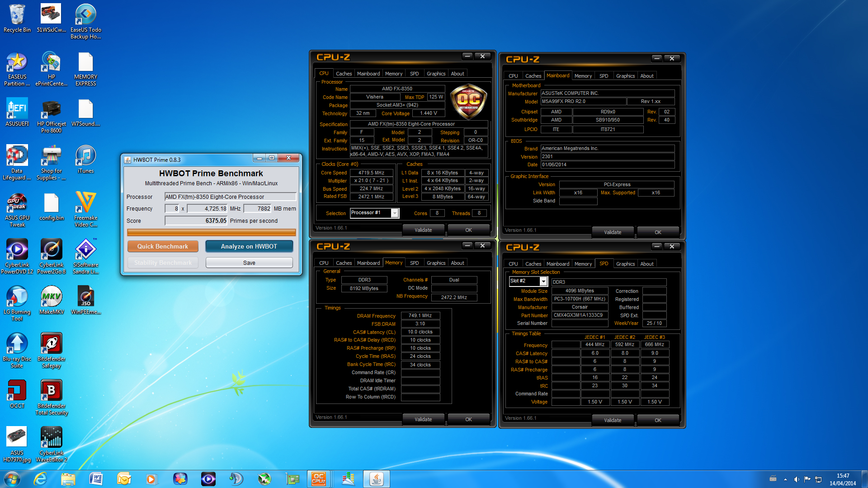Switch to Caches tab in CPU window
The width and height of the screenshot is (868, 488).
344,74
